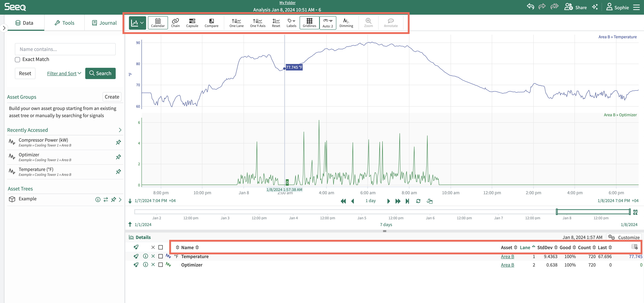Open the Area B asset link for Temperature
The width and height of the screenshot is (644, 303).
pyautogui.click(x=507, y=256)
